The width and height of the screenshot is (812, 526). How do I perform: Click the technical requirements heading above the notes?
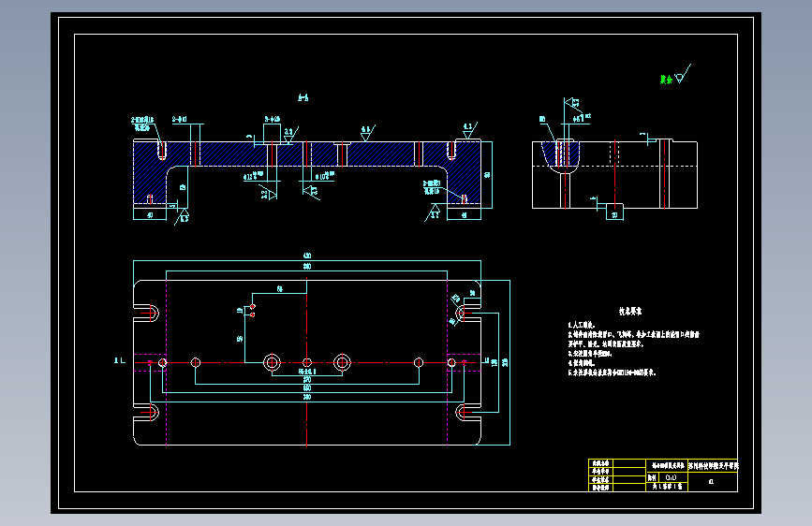630,311
